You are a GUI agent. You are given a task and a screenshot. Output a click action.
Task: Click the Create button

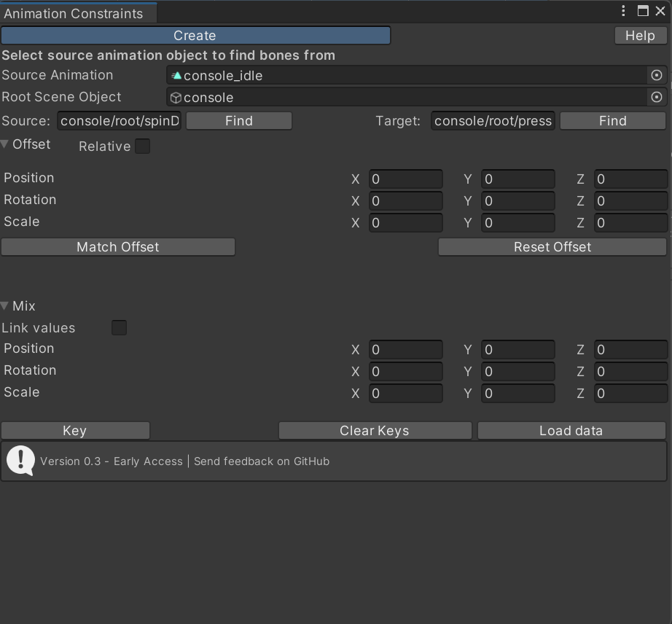(195, 36)
